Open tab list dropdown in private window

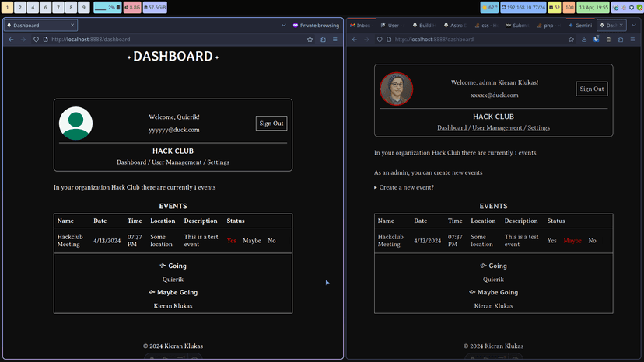(283, 25)
